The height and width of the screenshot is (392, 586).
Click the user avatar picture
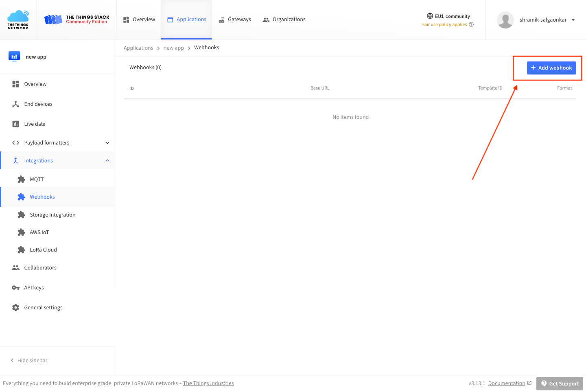(x=505, y=20)
